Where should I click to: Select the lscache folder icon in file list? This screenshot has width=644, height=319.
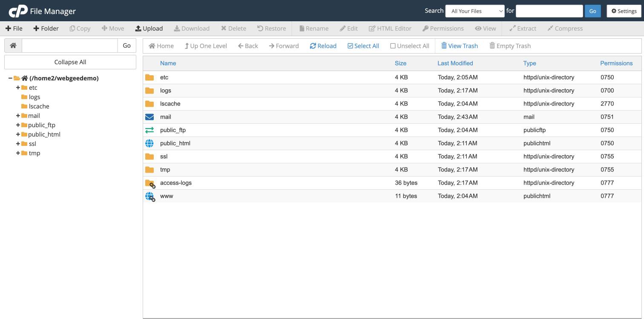pyautogui.click(x=149, y=104)
